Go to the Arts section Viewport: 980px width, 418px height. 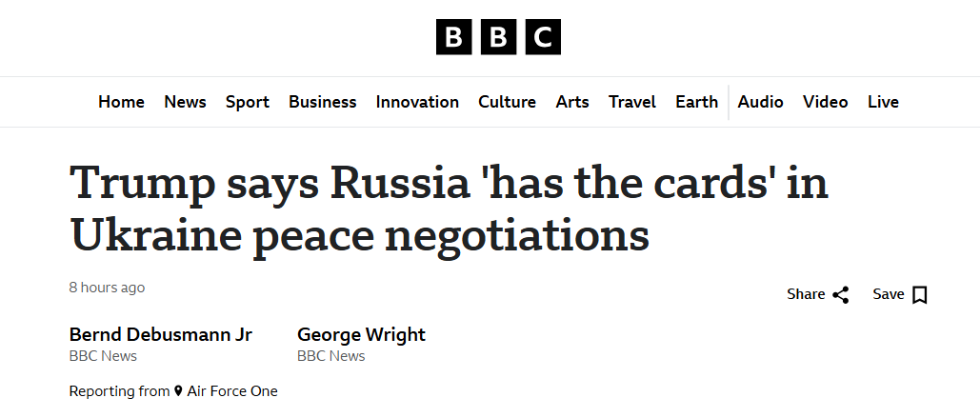(572, 102)
